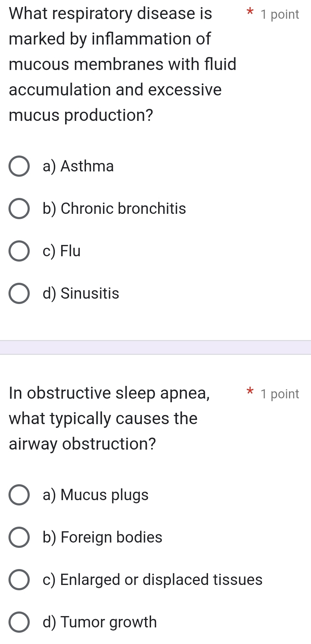Click the '1 point' label on the sleep apnea question

tap(280, 394)
